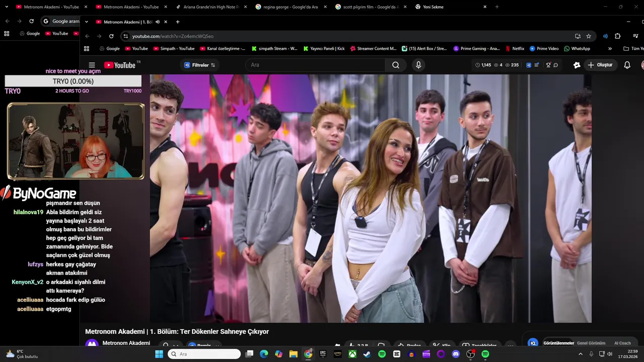Open the Filtreler filter dropdown
The image size is (644, 362).
tap(200, 65)
